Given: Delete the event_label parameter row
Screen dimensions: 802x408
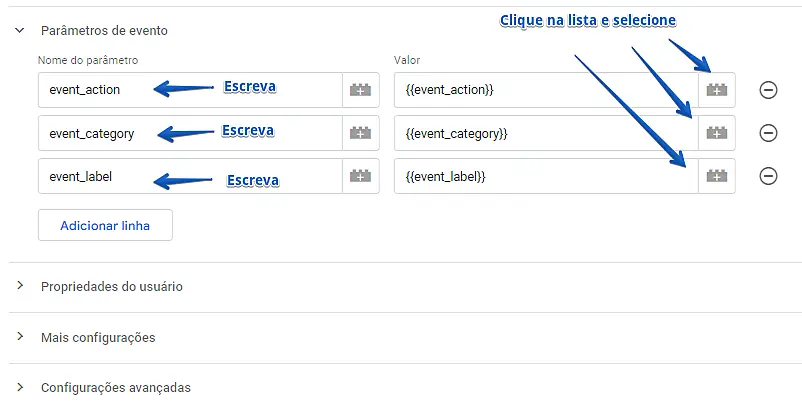Looking at the screenshot, I should click(768, 176).
